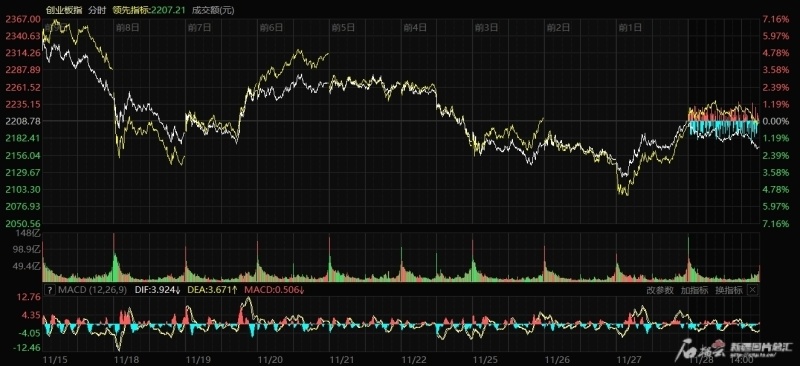The height and width of the screenshot is (366, 800).
Task: Select the 前4日 day marker
Action: click(415, 28)
